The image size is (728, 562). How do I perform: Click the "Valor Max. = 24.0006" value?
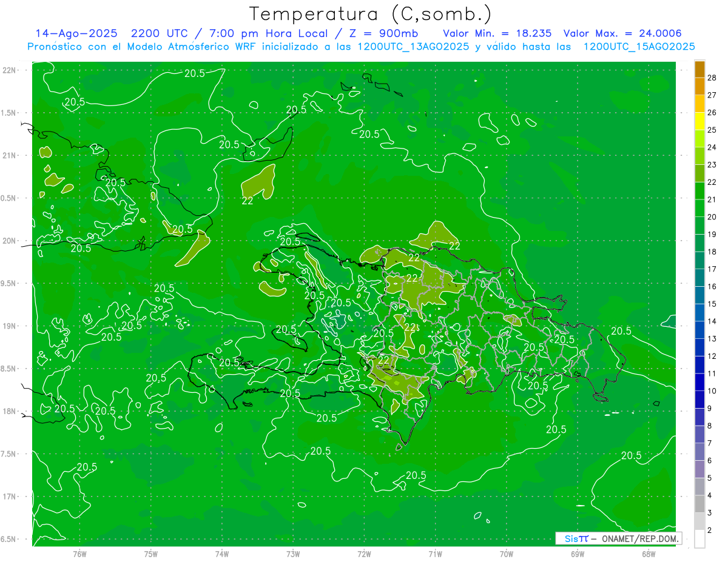click(x=622, y=33)
